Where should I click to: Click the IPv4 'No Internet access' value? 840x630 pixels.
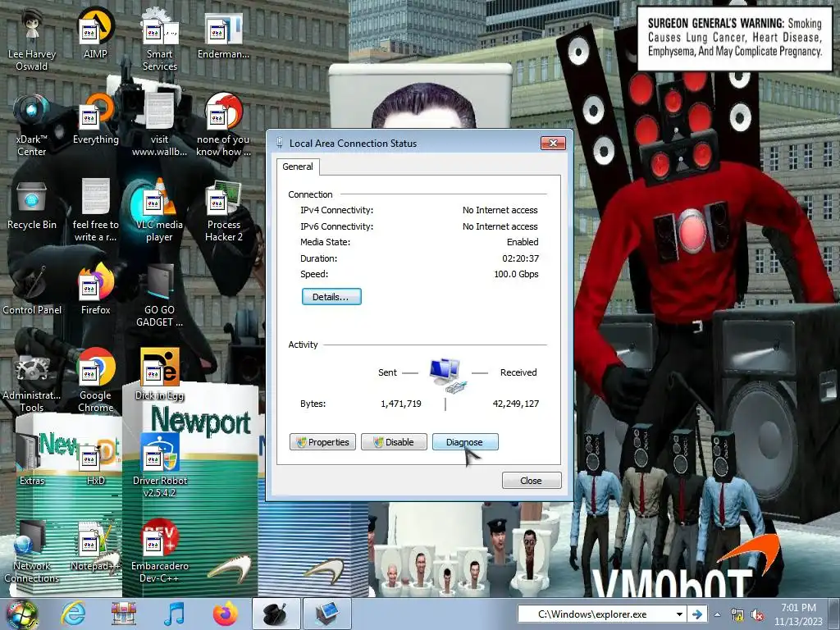tap(500, 211)
